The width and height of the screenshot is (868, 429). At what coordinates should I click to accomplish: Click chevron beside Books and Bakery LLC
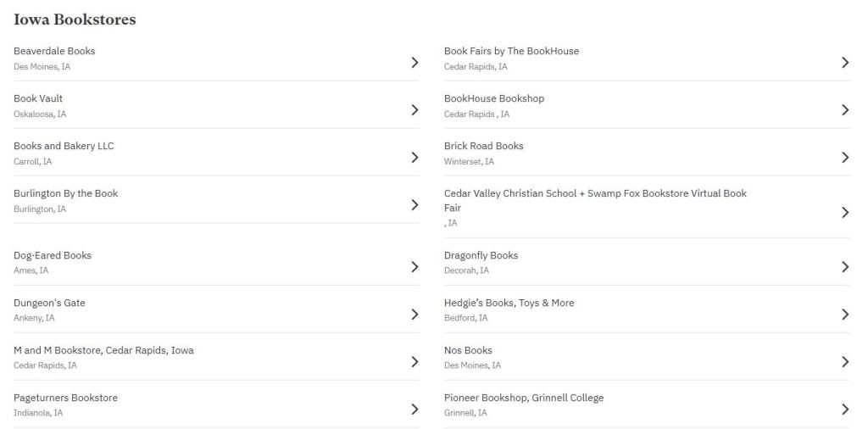415,157
